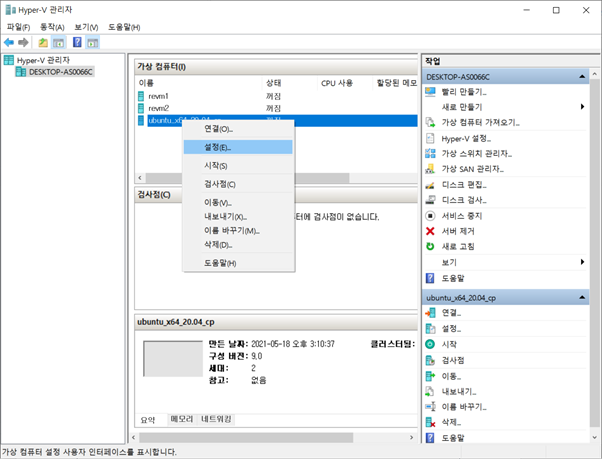Open the 파일(F) menu
The image size is (602, 459).
click(18, 27)
